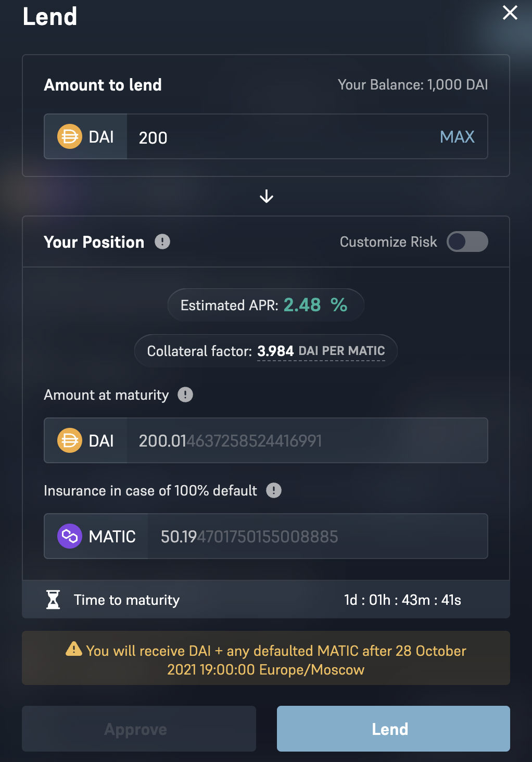Click the warning triangle icon in the notice
This screenshot has width=532, height=762.
tap(74, 649)
